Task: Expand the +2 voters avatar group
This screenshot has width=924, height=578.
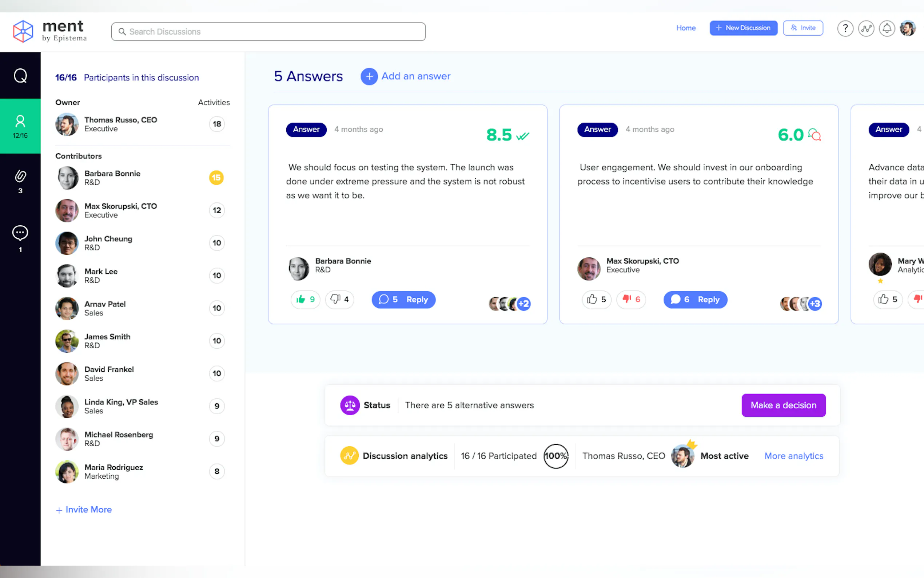Action: tap(524, 304)
